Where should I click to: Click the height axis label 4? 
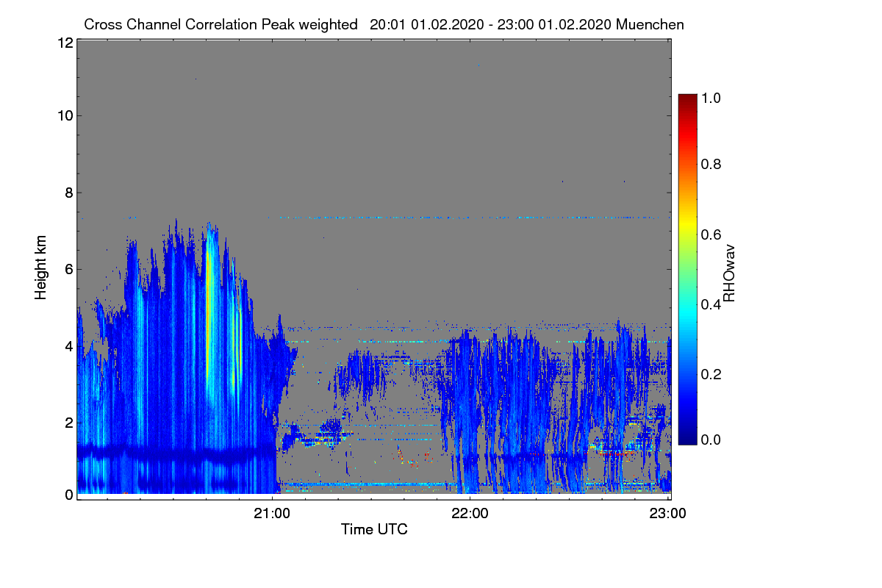(69, 345)
